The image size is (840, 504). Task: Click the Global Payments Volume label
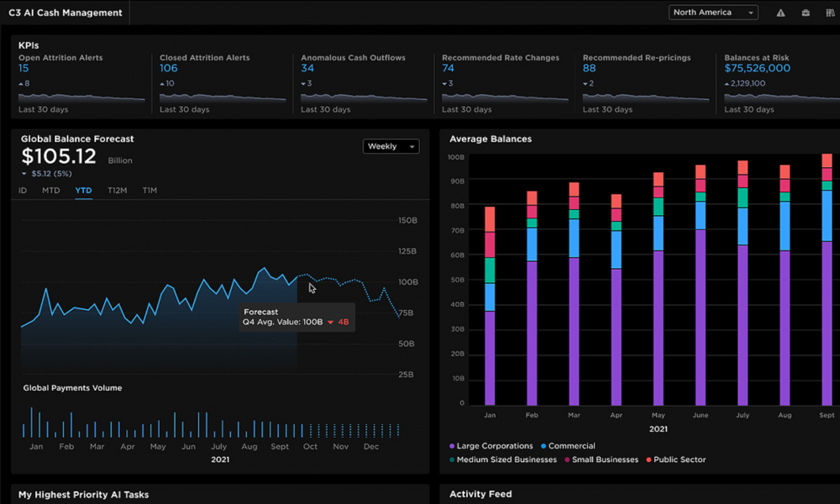[72, 388]
